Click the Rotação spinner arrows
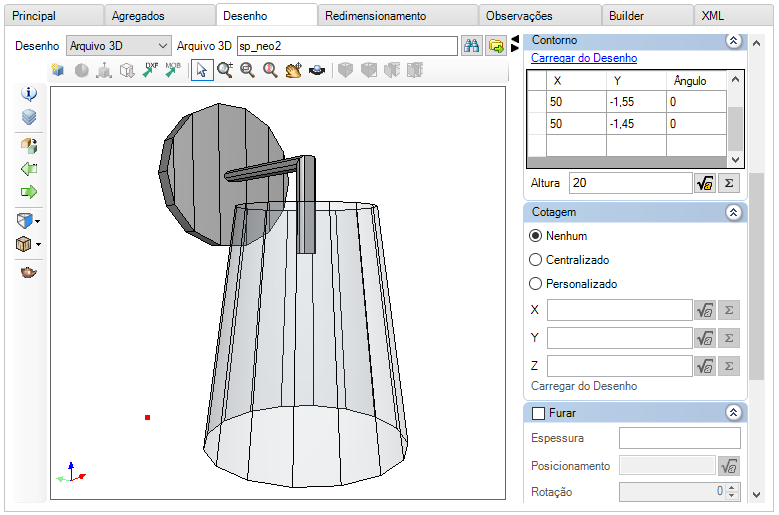This screenshot has width=779, height=515. coord(732,491)
